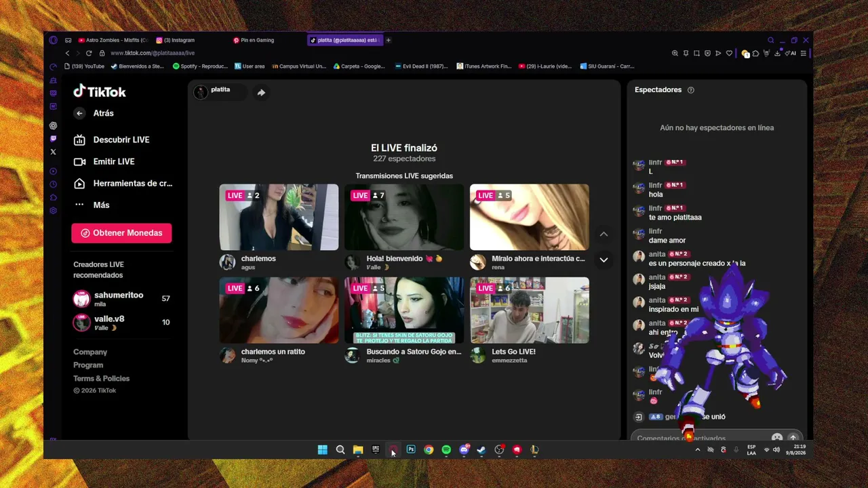This screenshot has height=488, width=868.
Task: Show hidden system tray icons
Action: tap(697, 449)
